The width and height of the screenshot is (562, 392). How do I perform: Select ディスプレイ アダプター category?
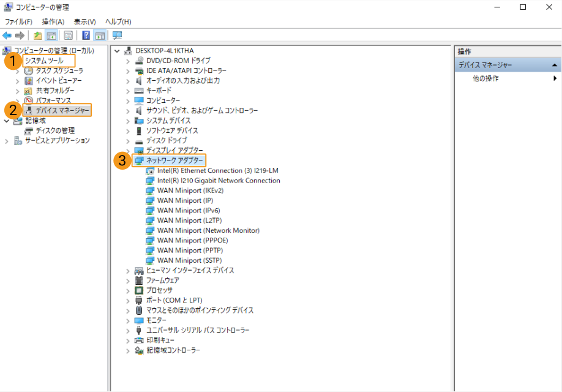pyautogui.click(x=174, y=150)
